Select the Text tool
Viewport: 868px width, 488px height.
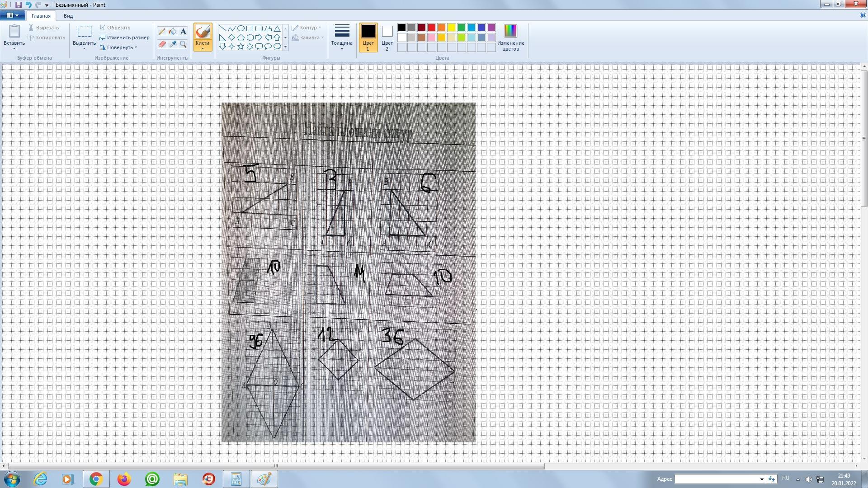click(x=183, y=32)
